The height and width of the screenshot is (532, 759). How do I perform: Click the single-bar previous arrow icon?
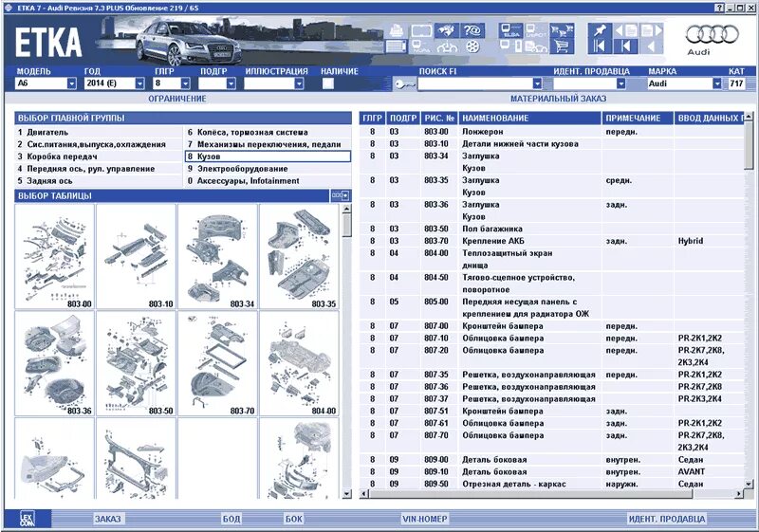pyautogui.click(x=625, y=46)
